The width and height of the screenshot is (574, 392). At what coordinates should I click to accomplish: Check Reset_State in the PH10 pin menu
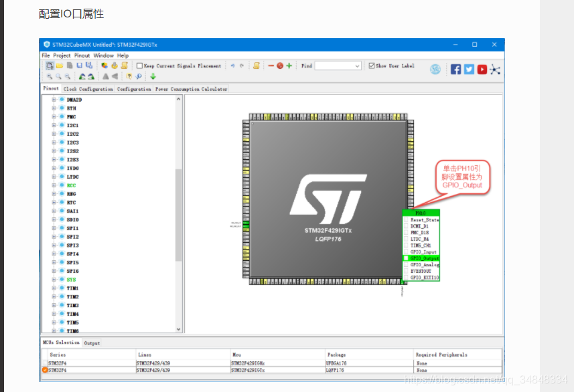coord(406,220)
